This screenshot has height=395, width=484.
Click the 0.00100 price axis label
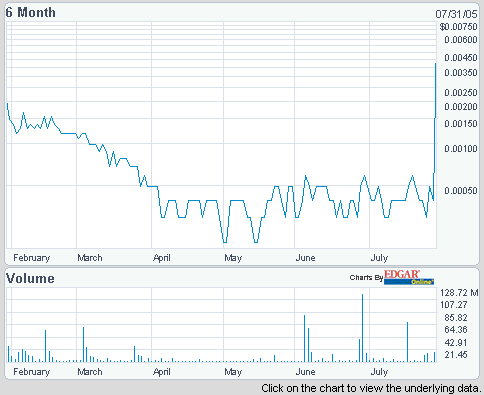tap(461, 149)
